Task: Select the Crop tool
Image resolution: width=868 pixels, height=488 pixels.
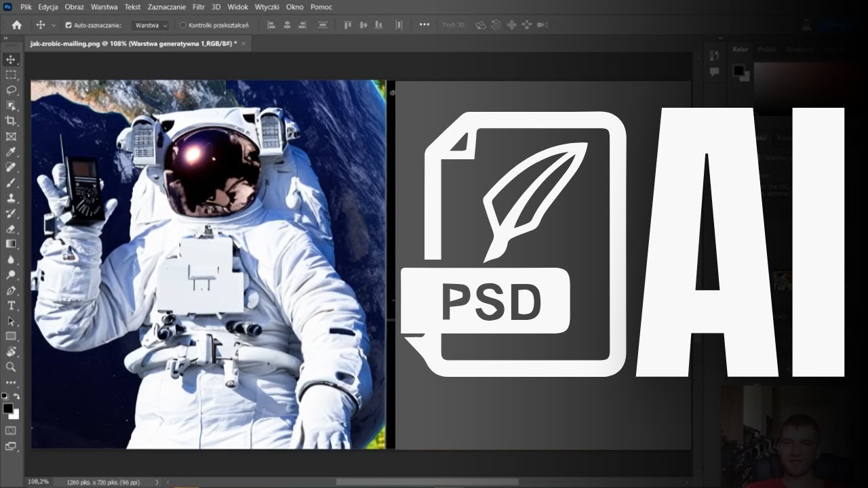Action: (x=11, y=121)
